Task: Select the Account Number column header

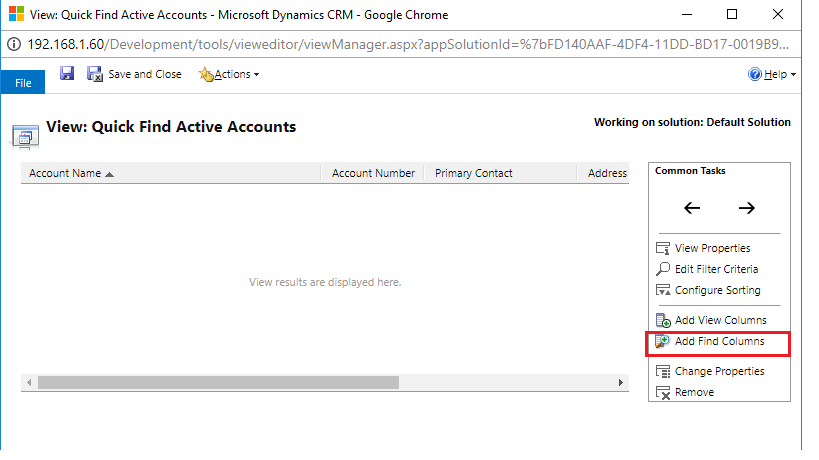Action: point(373,173)
